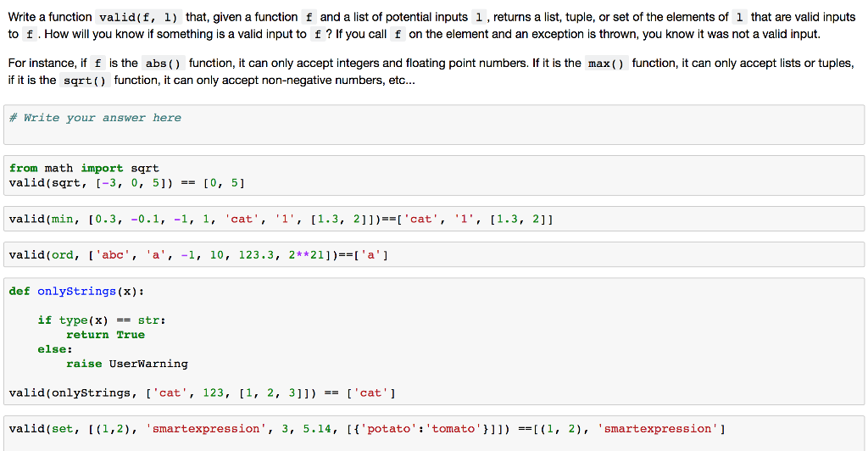Click inline code 'valid(f, l)' in instructions
Image resolution: width=868 pixels, height=451 pixels.
click(138, 18)
